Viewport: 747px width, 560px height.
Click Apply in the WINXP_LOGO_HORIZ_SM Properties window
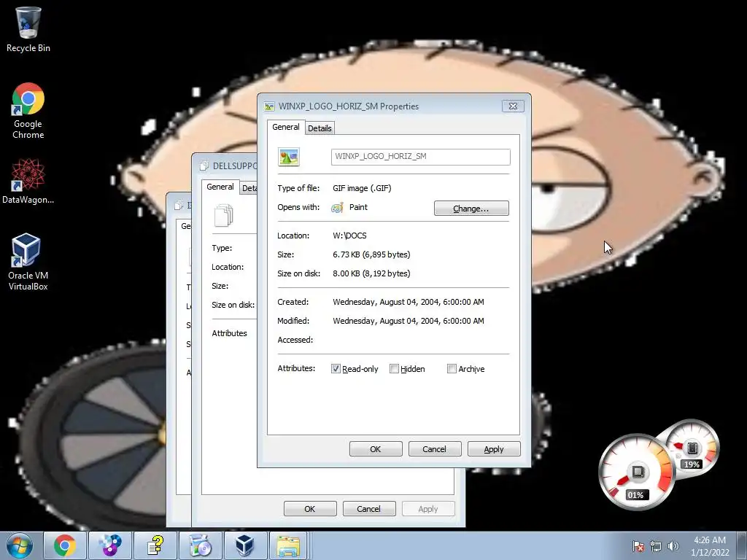coord(494,449)
